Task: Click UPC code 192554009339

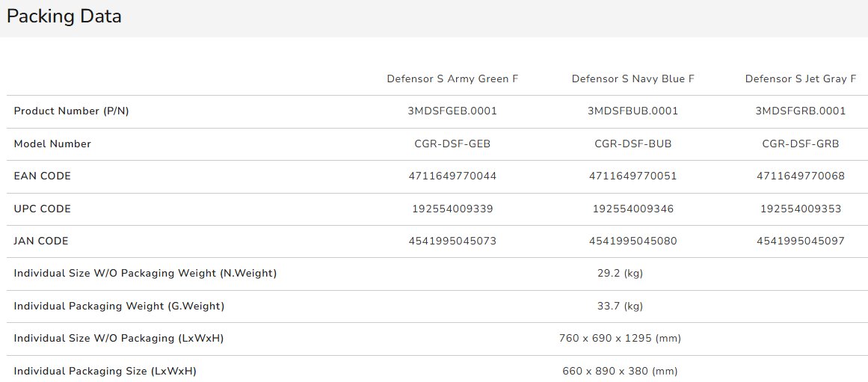Action: point(452,209)
